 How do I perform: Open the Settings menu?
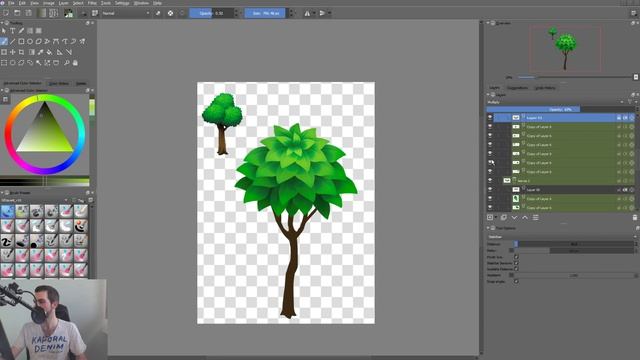(x=122, y=3)
